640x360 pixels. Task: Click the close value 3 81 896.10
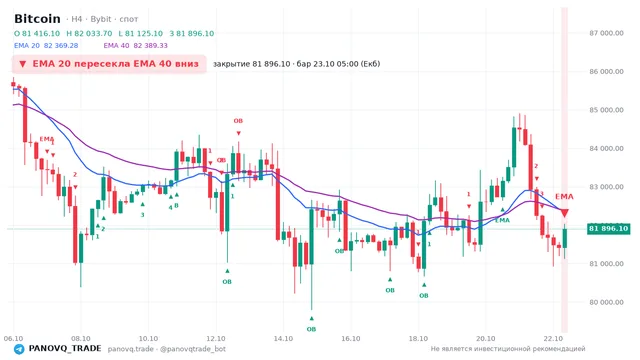click(191, 33)
